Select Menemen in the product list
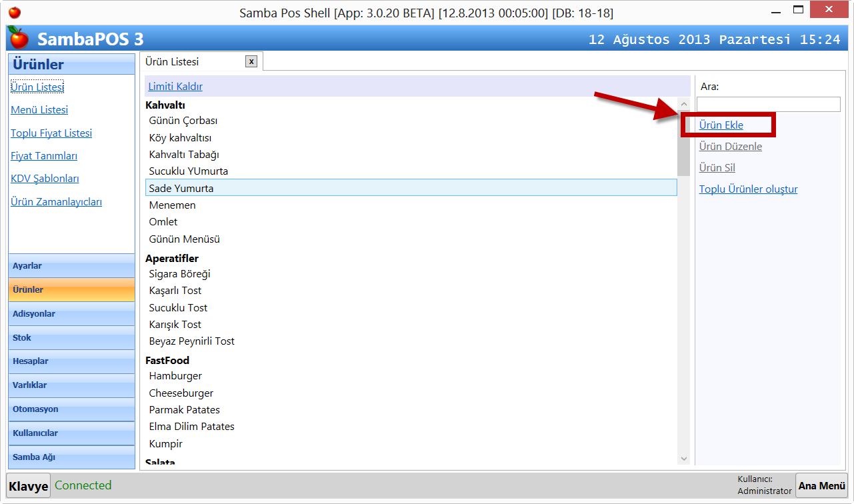854x504 pixels. (x=172, y=205)
